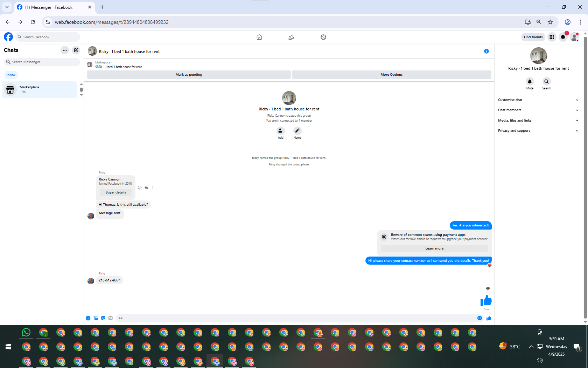
Task: Click the phone number message 216-612-9374
Action: coord(110,280)
